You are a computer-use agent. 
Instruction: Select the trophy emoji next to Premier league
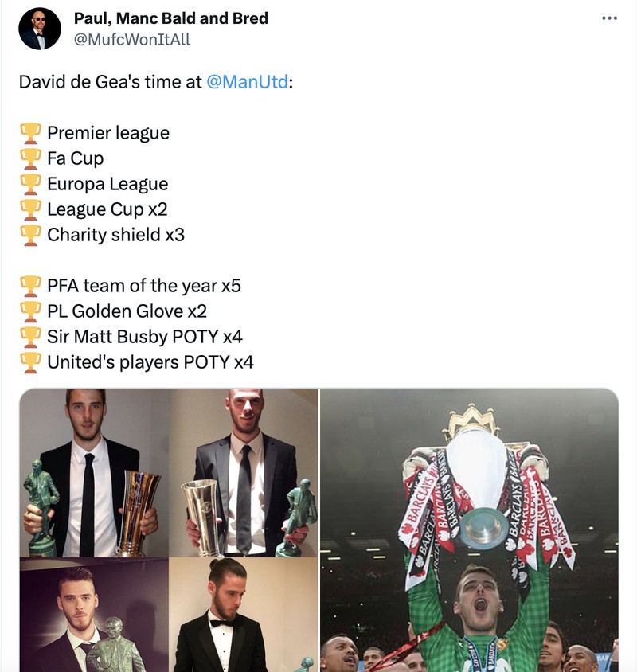click(31, 133)
